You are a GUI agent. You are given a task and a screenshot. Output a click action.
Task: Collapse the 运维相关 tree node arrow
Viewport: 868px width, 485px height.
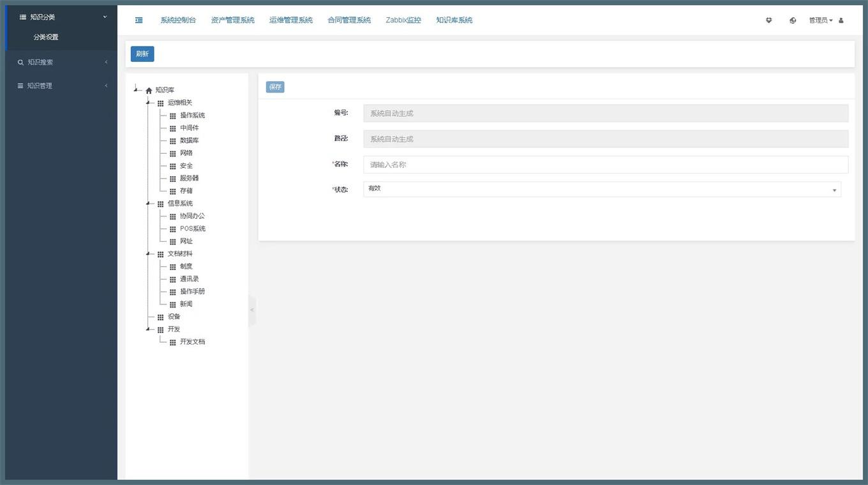(x=148, y=103)
